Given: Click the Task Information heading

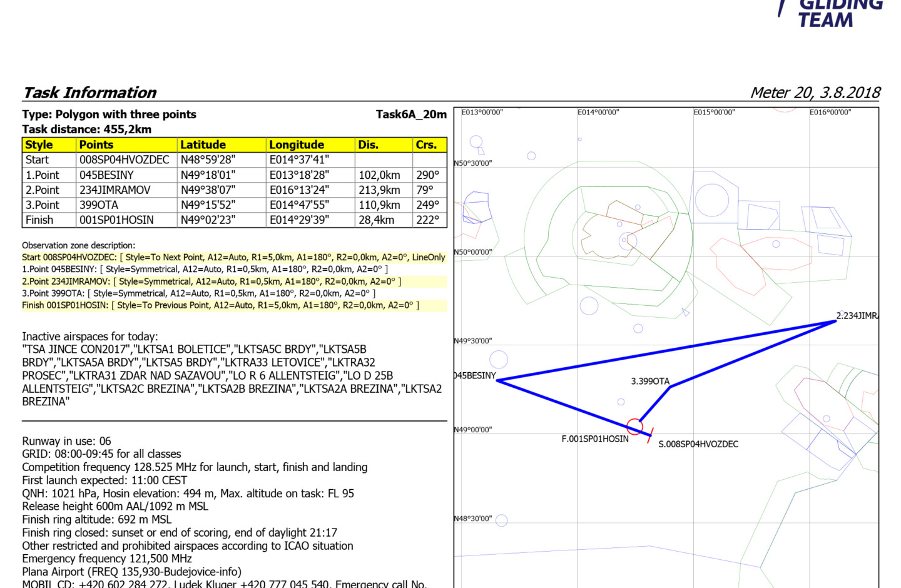Looking at the screenshot, I should pyautogui.click(x=89, y=93).
